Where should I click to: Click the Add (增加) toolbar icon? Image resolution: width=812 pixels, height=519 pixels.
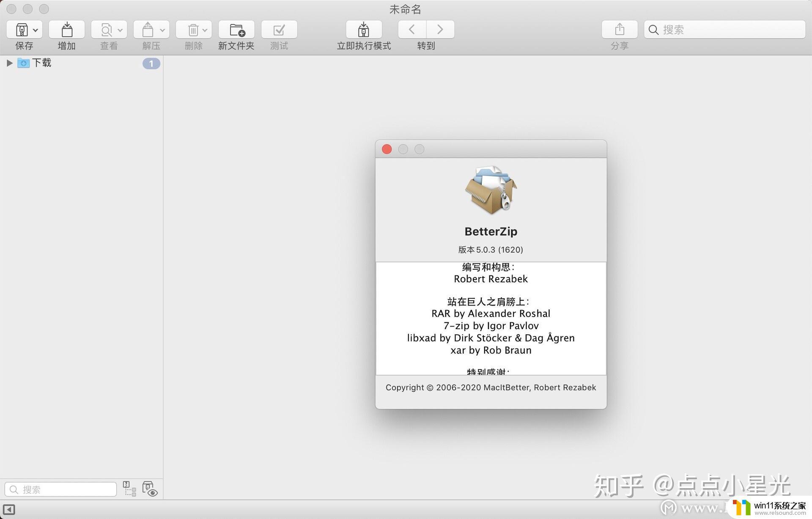pyautogui.click(x=67, y=30)
